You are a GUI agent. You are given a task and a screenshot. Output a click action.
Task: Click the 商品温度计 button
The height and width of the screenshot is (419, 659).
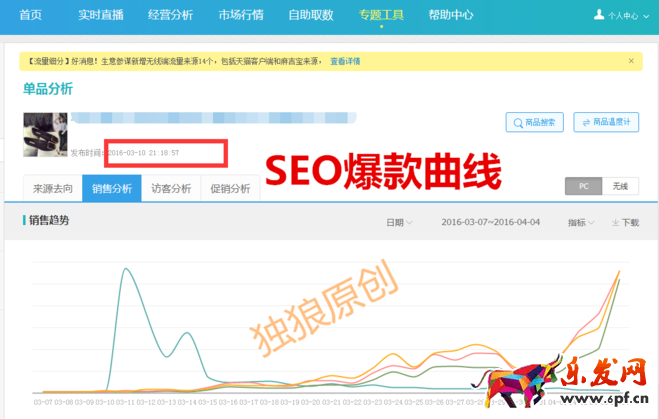point(610,122)
